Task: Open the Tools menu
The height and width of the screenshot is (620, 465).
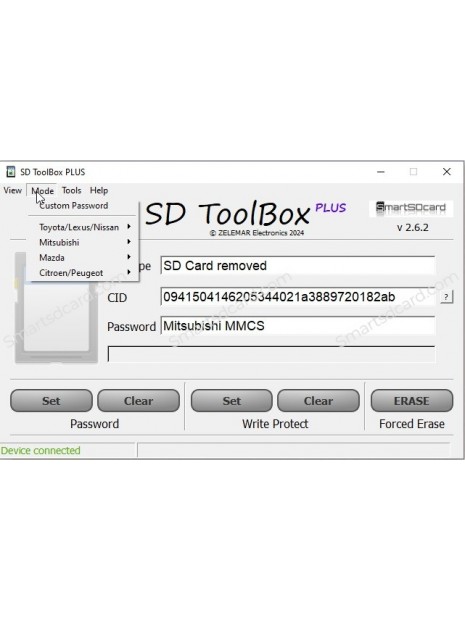Action: (x=71, y=191)
